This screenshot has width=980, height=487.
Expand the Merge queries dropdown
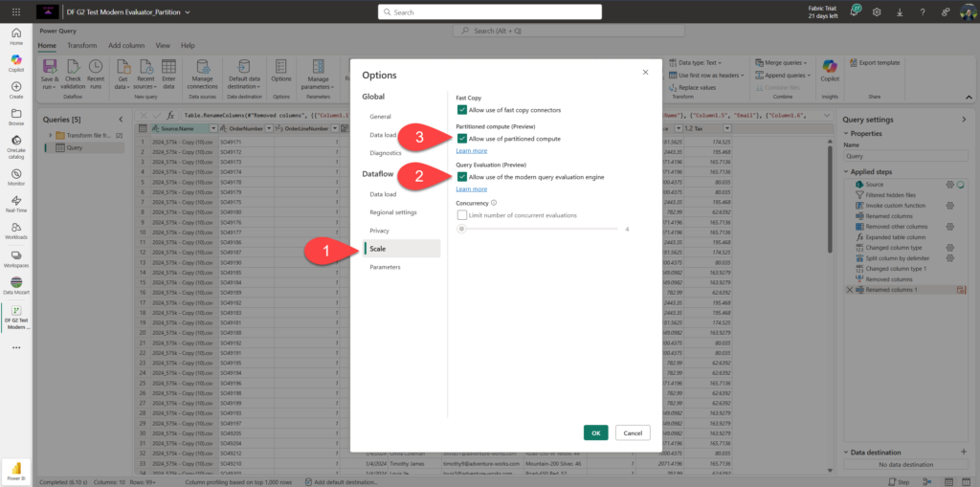pyautogui.click(x=777, y=62)
